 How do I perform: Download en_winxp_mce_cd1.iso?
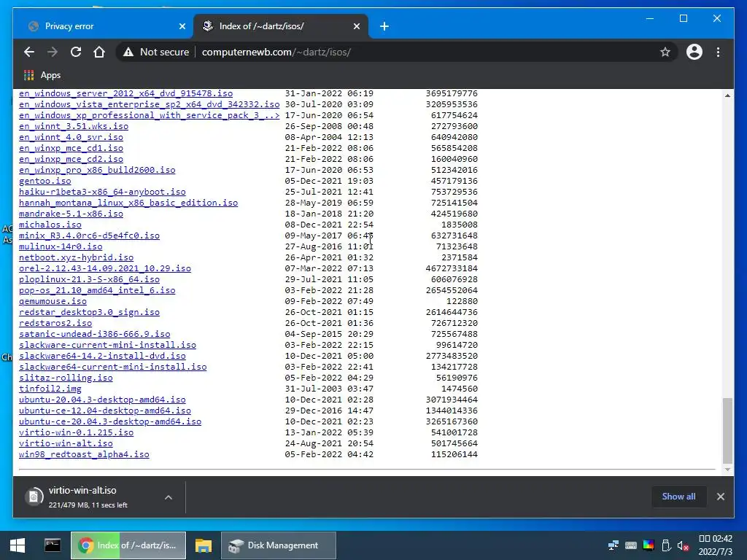coord(71,148)
